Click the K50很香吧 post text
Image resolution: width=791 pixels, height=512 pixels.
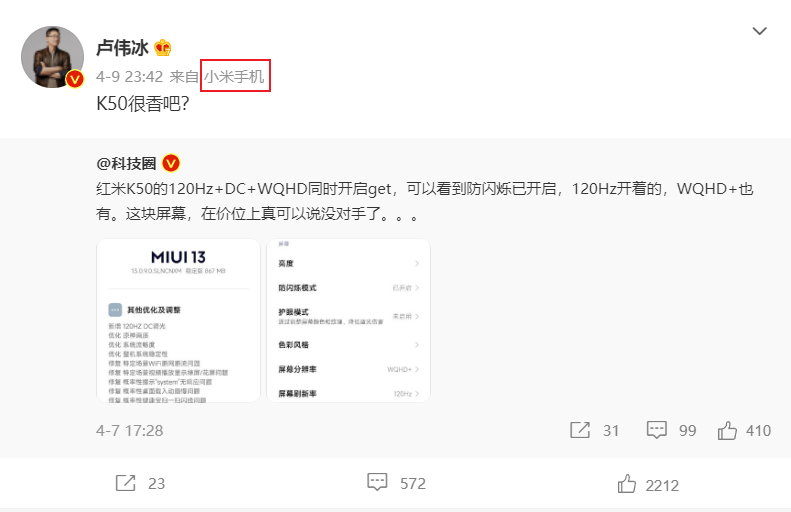click(x=143, y=103)
